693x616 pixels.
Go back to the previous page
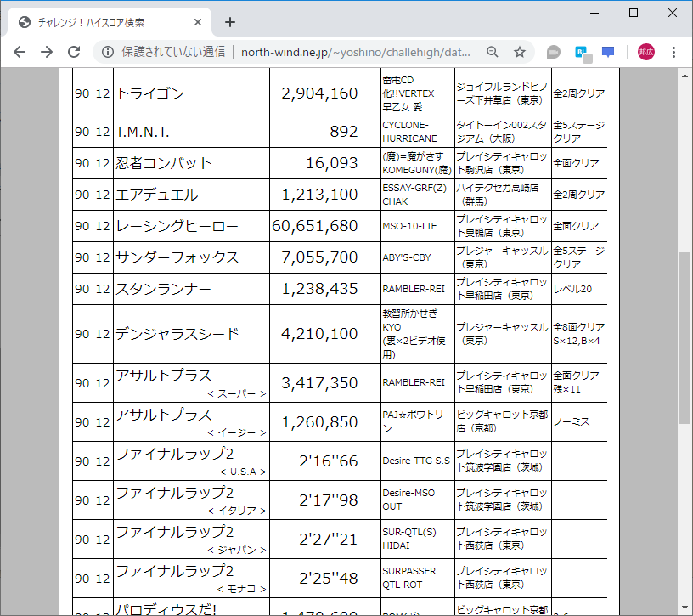(x=20, y=52)
